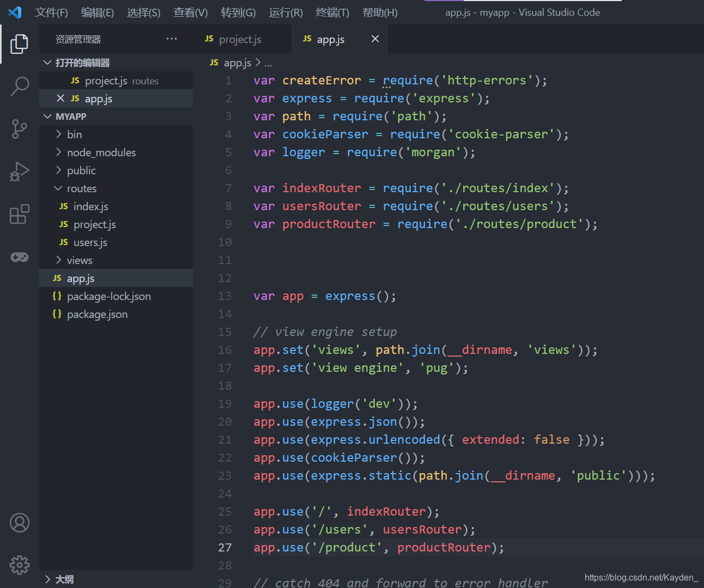Expand the views folder
This screenshot has width=704, height=588.
pos(58,260)
